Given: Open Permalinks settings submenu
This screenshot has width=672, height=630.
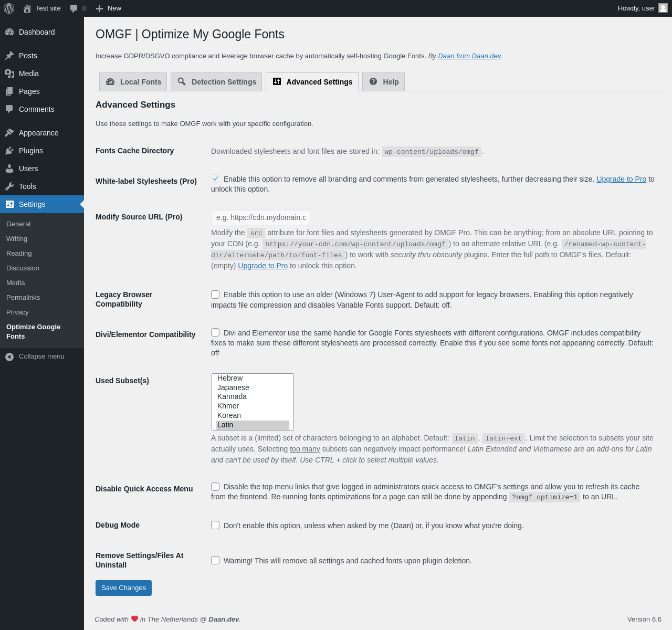Looking at the screenshot, I should pos(42,297).
